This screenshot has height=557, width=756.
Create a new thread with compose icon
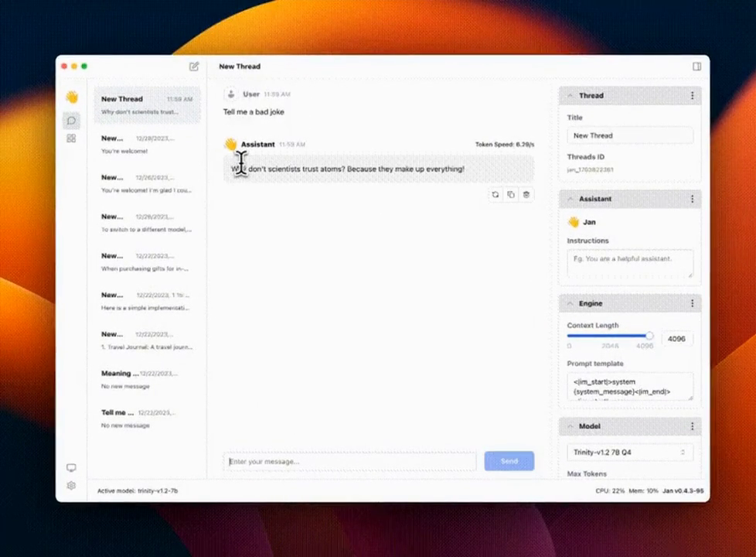pyautogui.click(x=194, y=67)
